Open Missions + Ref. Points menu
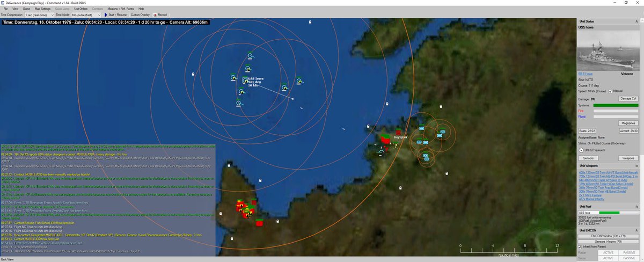Screen dimensions: 644x262 pos(120,9)
